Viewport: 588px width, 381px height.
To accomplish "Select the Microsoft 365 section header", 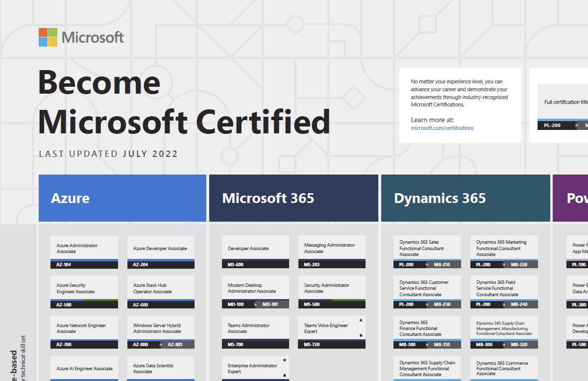I will 293,198.
